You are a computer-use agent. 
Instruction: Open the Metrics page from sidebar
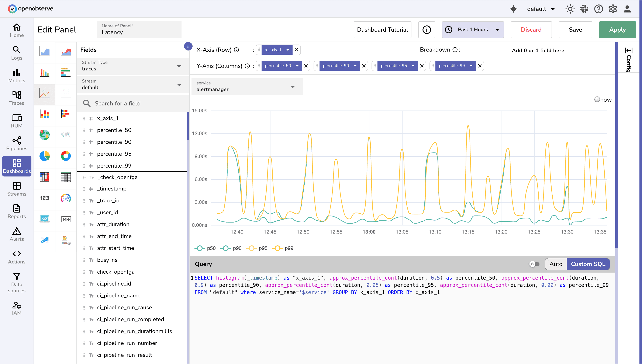pos(17,76)
